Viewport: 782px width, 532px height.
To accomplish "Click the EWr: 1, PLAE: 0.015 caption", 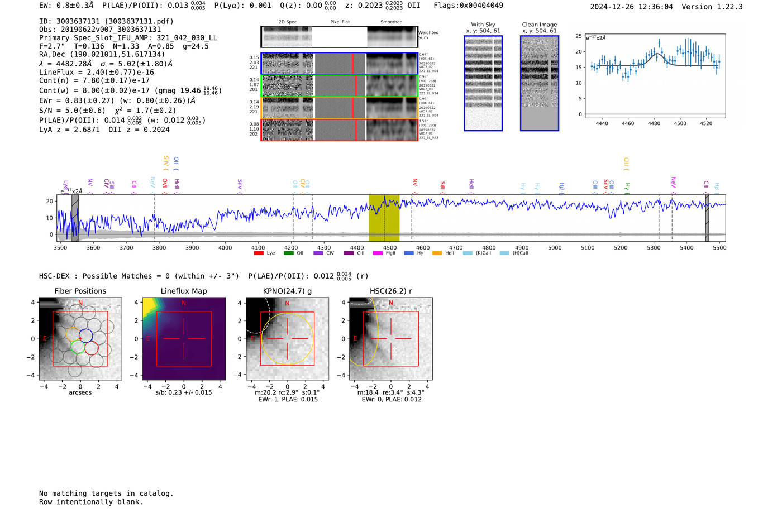I will [288, 400].
